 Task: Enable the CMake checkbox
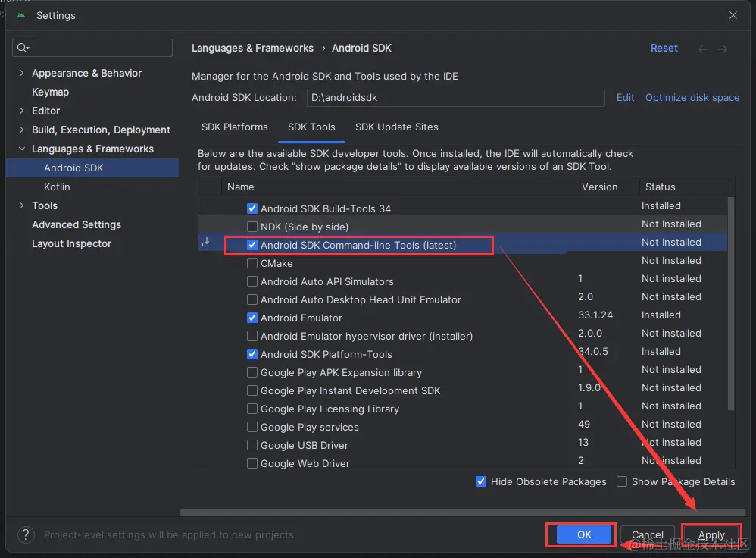251,263
